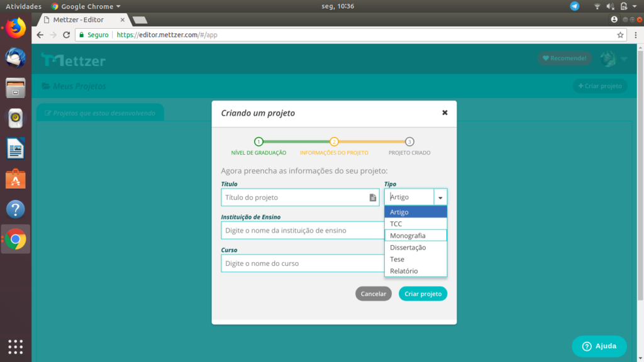Click the Chrome back arrow
The width and height of the screenshot is (644, 362).
click(40, 35)
